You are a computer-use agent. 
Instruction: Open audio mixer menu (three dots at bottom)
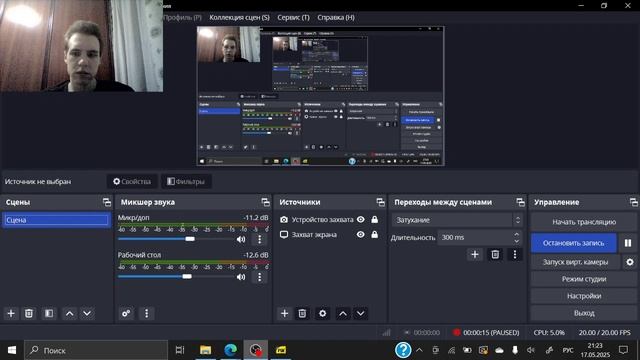coord(147,313)
